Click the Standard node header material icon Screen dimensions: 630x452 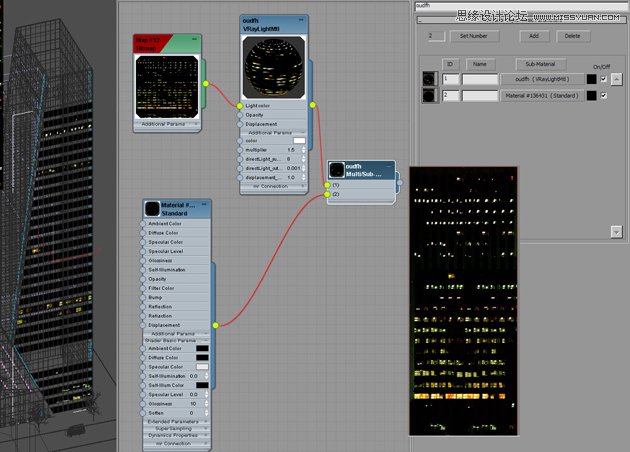152,209
